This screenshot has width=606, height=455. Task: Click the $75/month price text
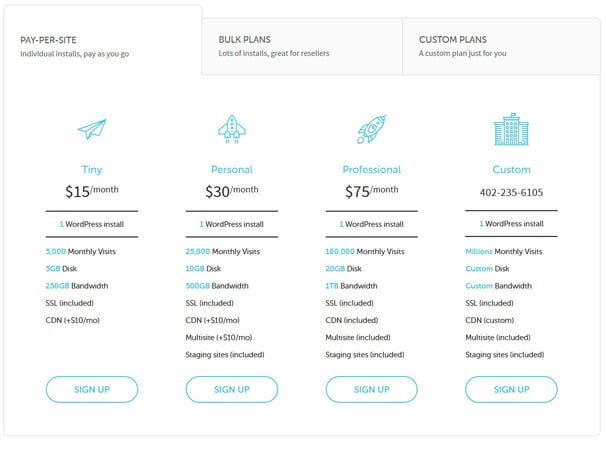(372, 191)
